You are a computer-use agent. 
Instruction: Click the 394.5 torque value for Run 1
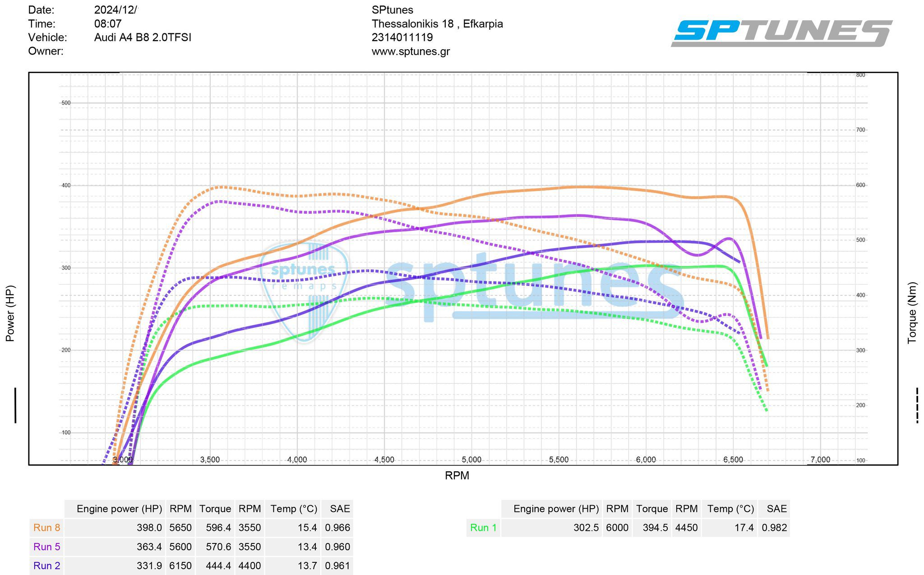655,528
